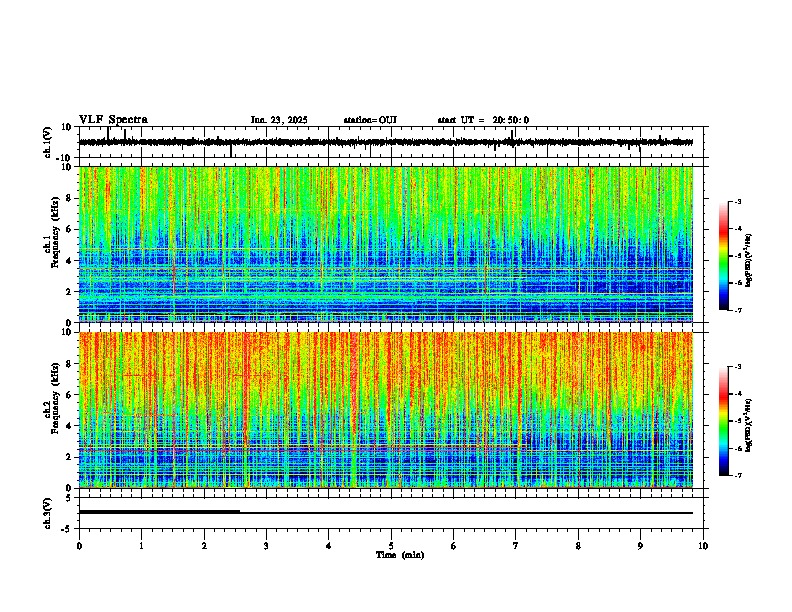Screen dimensions: 792x612
Task: Click the ch.2 colorbar "-3" top label
Action: tap(738, 367)
